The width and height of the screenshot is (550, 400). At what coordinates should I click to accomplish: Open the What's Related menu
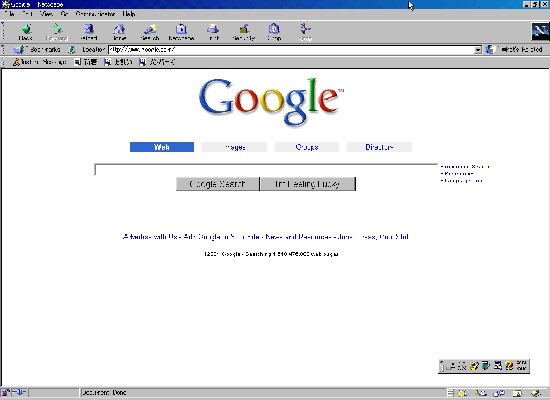coord(514,49)
